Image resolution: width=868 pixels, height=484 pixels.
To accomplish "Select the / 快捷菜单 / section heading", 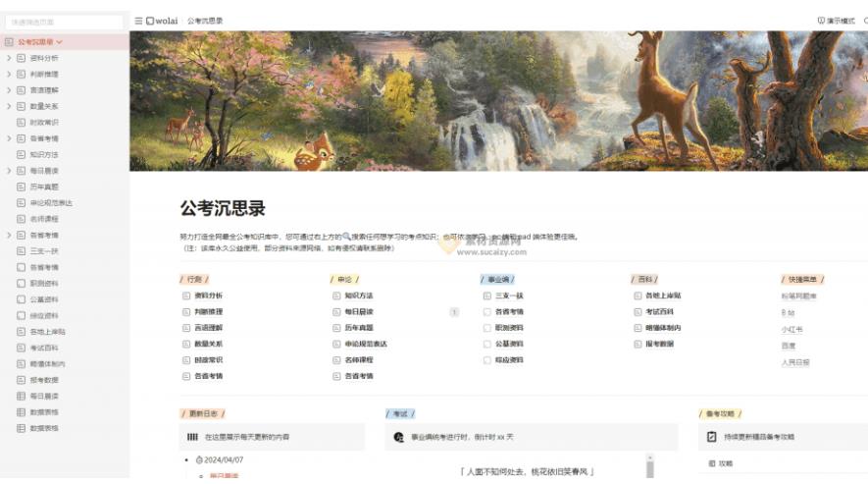I will pos(802,280).
